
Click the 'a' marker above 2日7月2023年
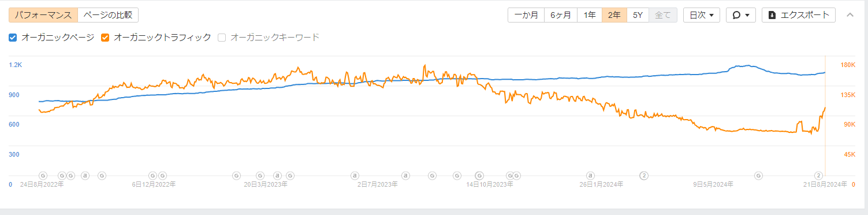tap(355, 175)
